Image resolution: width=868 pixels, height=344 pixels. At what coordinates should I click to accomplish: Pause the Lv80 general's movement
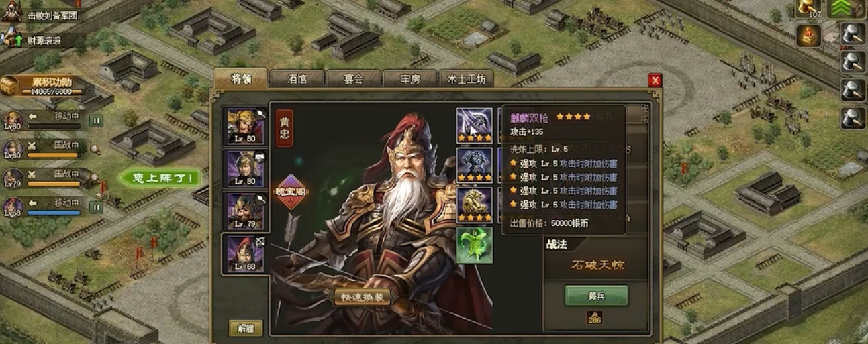(96, 121)
